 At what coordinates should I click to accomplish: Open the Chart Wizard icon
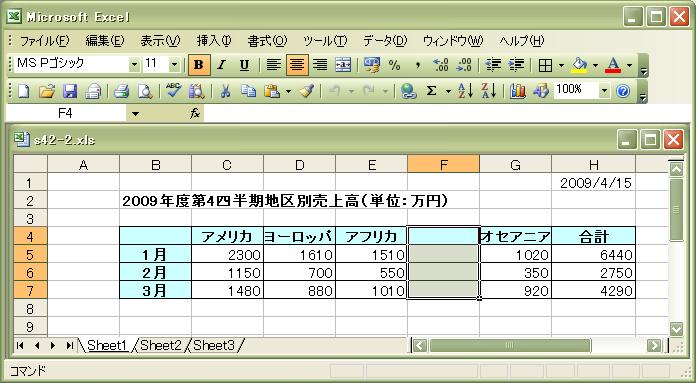(517, 91)
